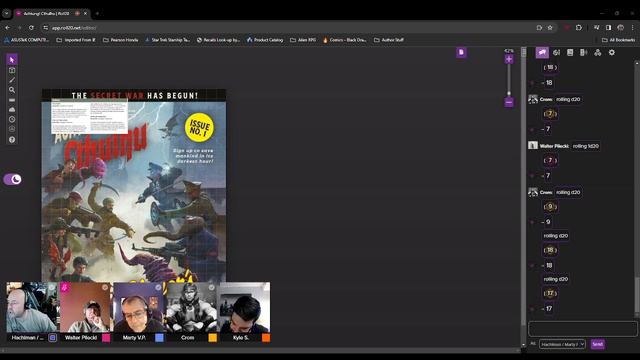Open the Turn Tracker clock tool
640x360 pixels.
coord(12,120)
